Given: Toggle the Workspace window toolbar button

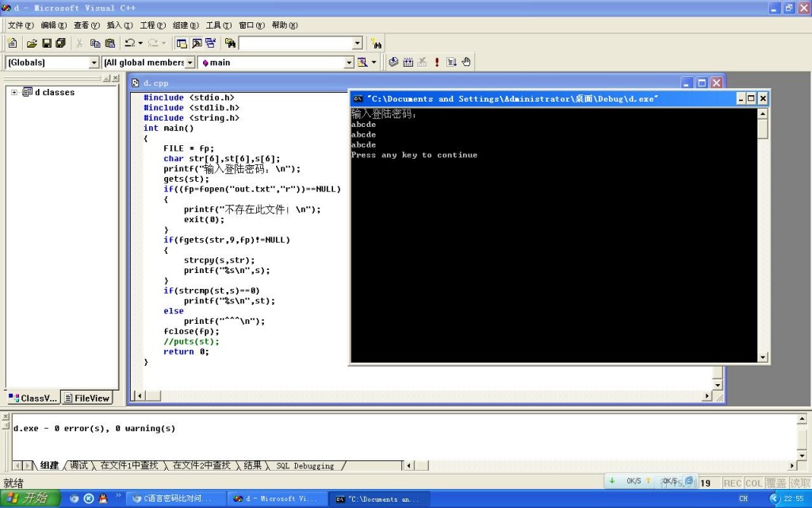Looking at the screenshot, I should pyautogui.click(x=182, y=43).
